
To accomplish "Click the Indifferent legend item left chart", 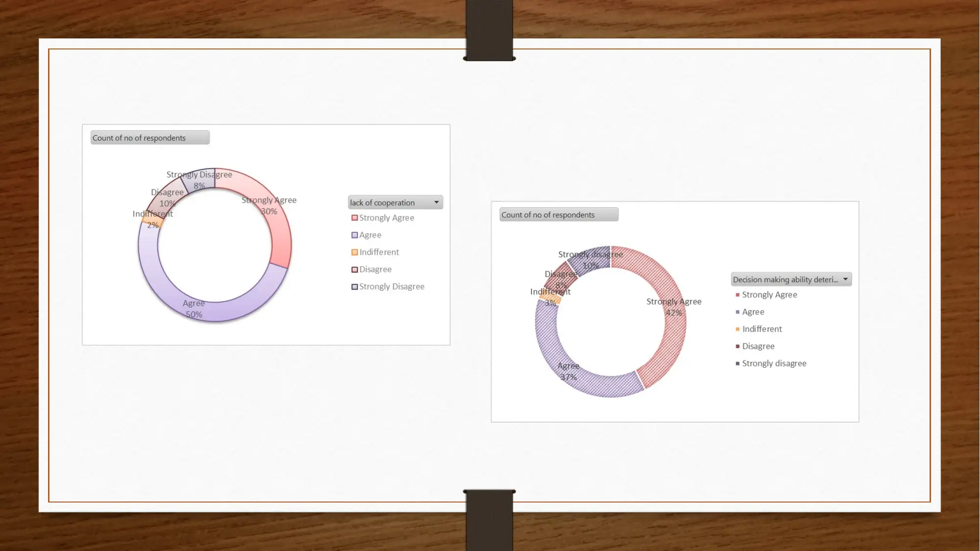I will pos(375,252).
